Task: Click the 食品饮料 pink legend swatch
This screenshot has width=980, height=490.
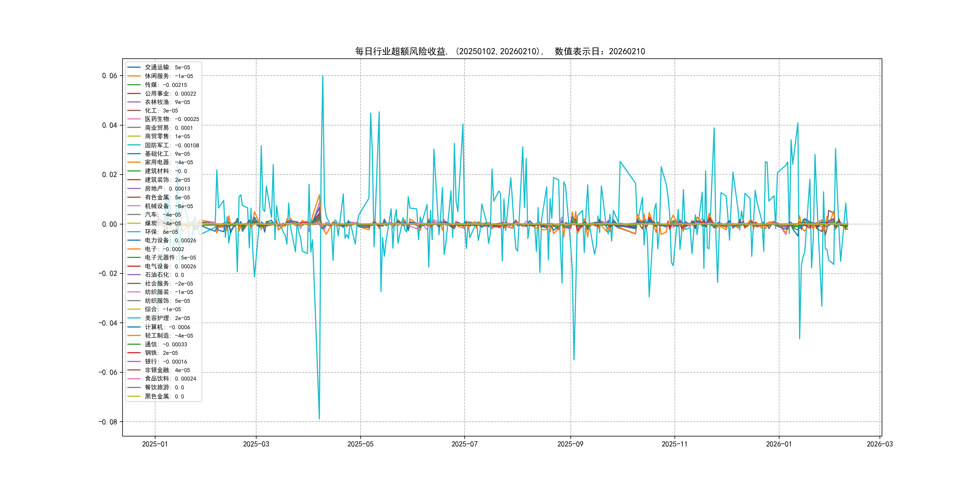Action: (134, 378)
